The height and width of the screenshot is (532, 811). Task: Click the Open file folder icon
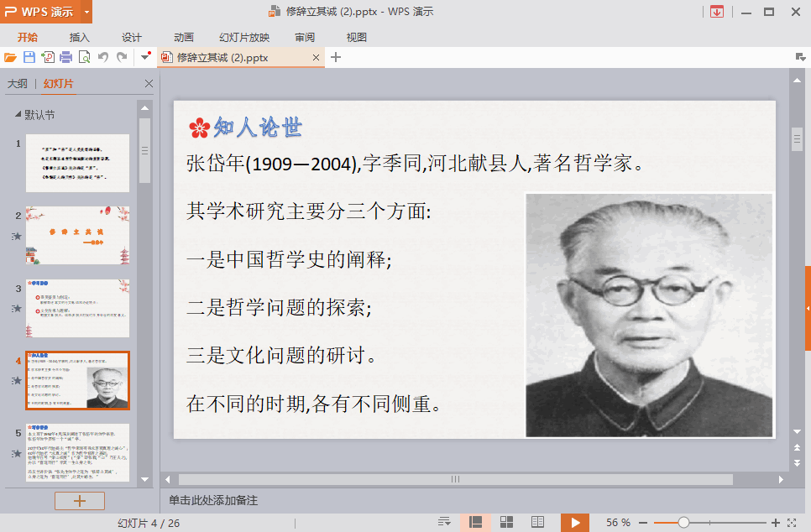coord(10,57)
